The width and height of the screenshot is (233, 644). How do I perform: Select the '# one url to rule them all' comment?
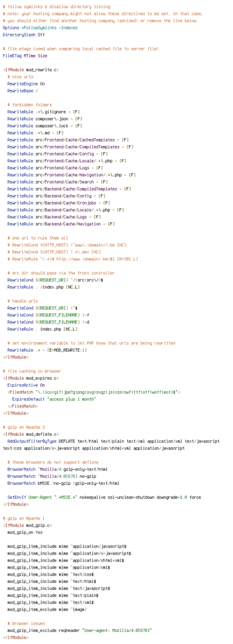(37, 238)
